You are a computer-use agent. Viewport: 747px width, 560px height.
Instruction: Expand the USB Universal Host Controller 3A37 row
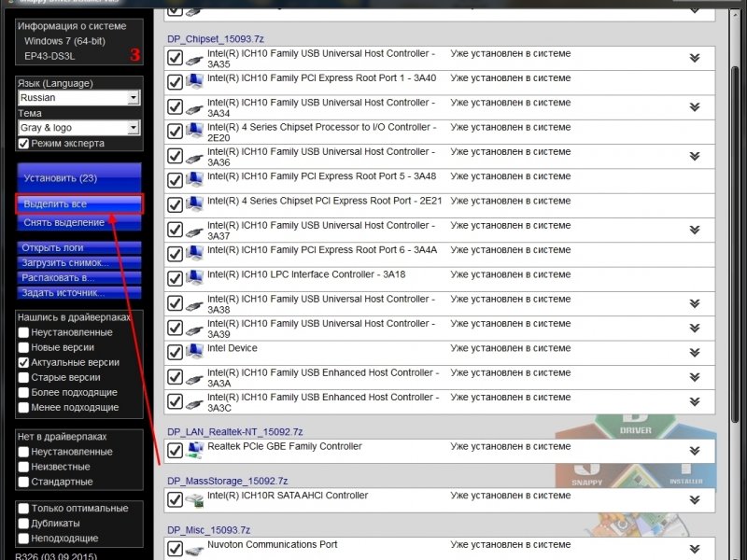coord(695,230)
